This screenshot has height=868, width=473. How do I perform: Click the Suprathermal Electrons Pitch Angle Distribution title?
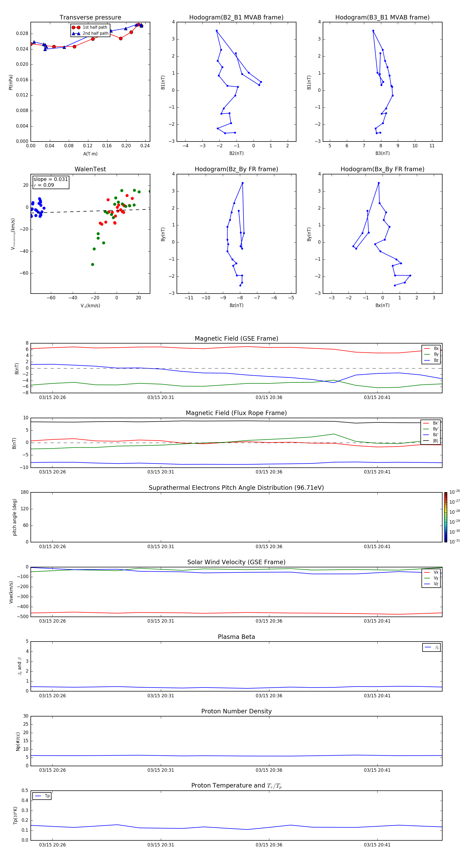236,488
